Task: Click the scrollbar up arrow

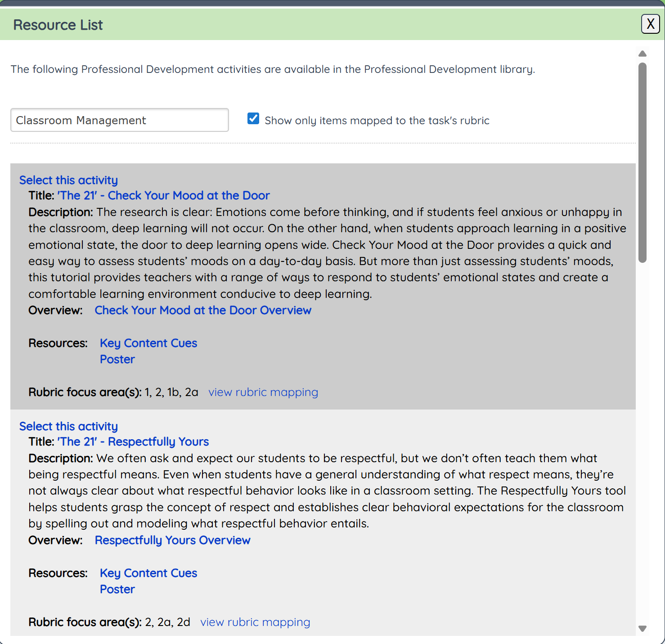Action: point(643,54)
